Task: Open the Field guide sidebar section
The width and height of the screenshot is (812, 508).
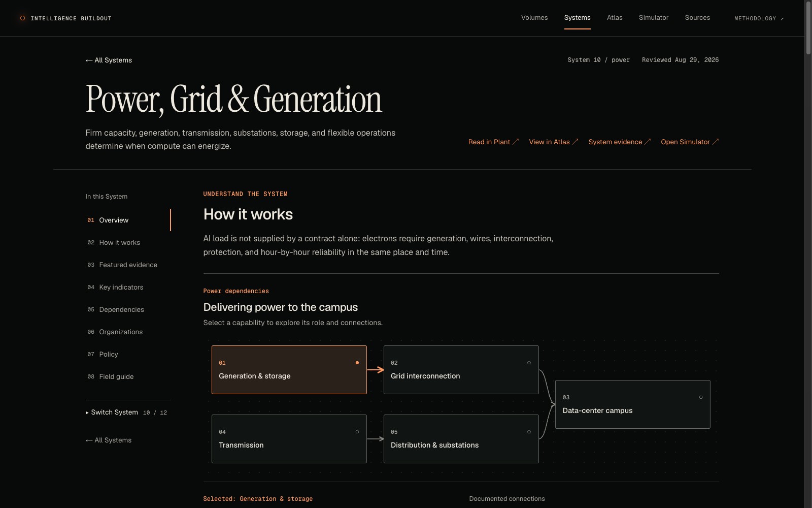Action: click(x=128, y=376)
